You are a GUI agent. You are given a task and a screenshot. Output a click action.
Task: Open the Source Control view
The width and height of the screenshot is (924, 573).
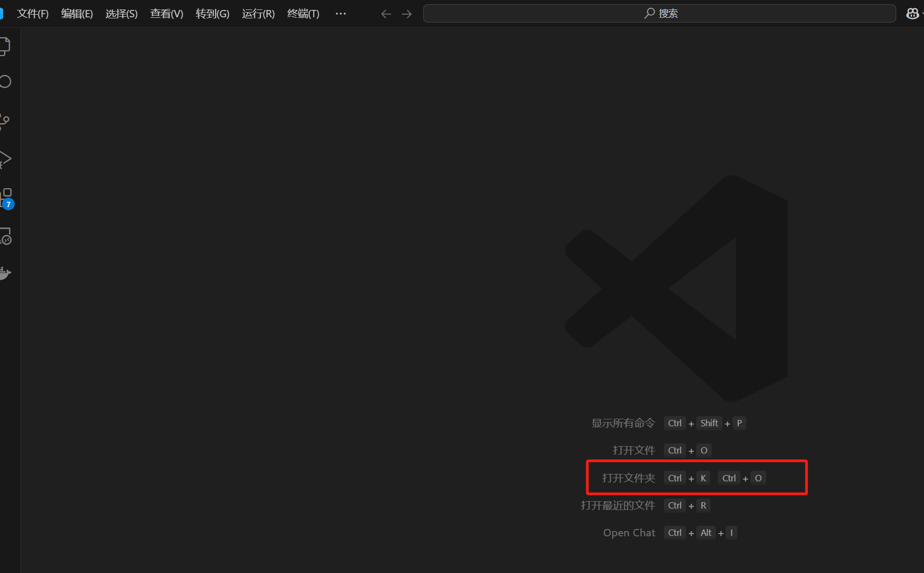tap(5, 122)
